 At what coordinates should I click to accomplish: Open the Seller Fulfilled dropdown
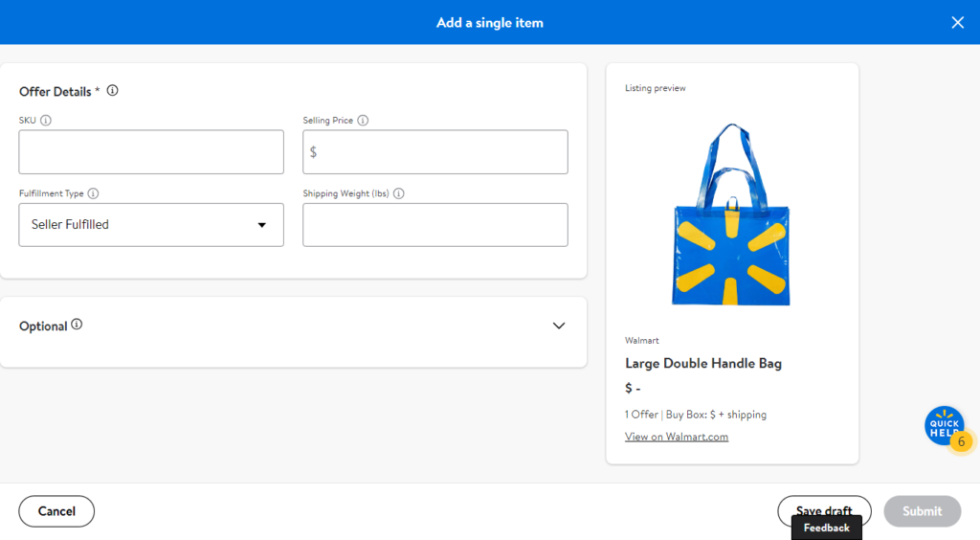151,225
